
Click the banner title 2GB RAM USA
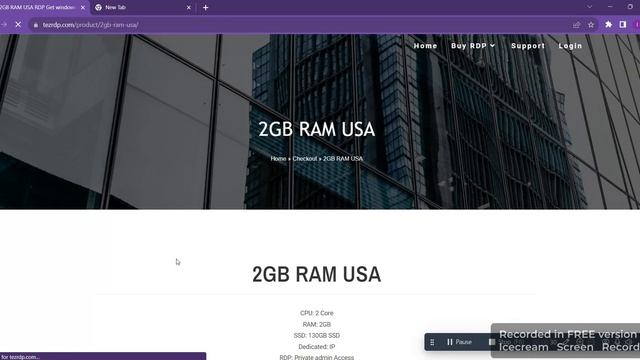[x=317, y=129]
